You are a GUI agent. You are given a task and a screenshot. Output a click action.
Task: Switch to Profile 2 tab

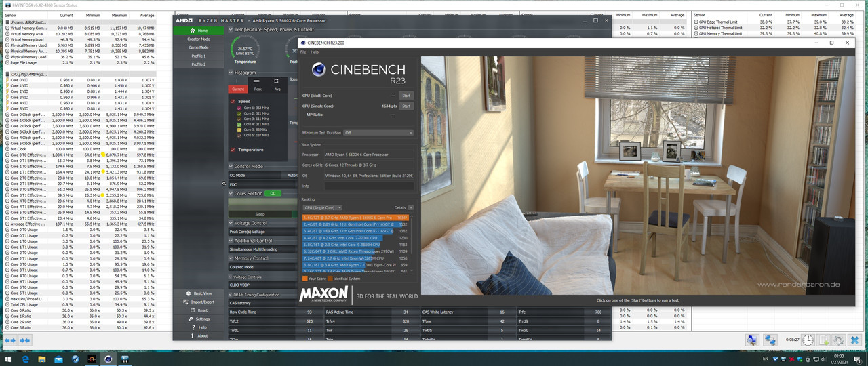point(199,64)
